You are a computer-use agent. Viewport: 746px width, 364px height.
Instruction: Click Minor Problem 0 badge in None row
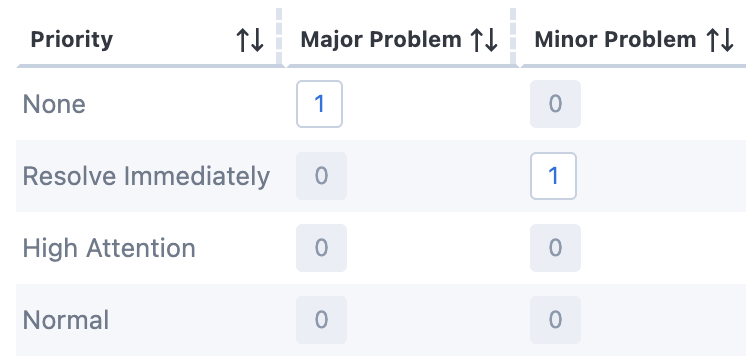click(555, 104)
